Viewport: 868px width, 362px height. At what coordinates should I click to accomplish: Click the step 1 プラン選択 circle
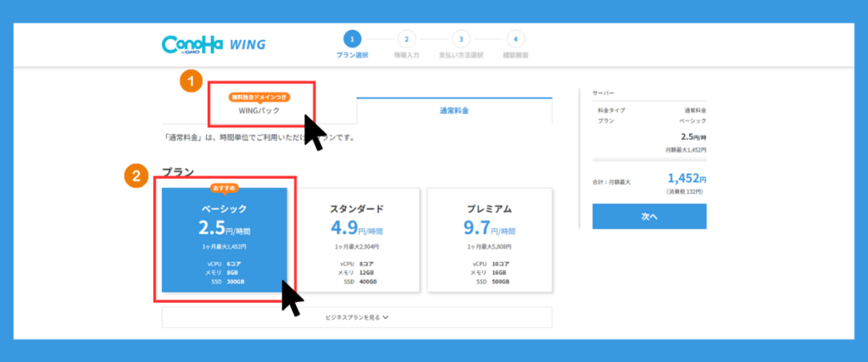[x=352, y=38]
